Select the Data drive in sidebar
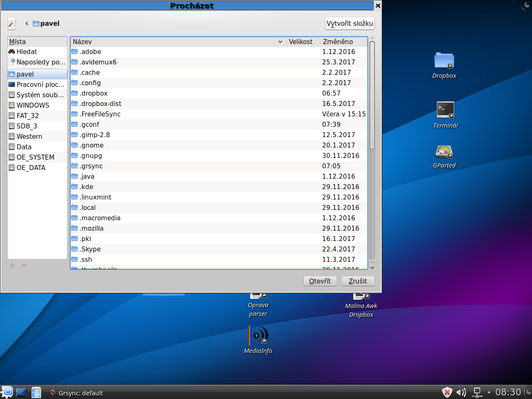The width and height of the screenshot is (532, 399). 37,147
